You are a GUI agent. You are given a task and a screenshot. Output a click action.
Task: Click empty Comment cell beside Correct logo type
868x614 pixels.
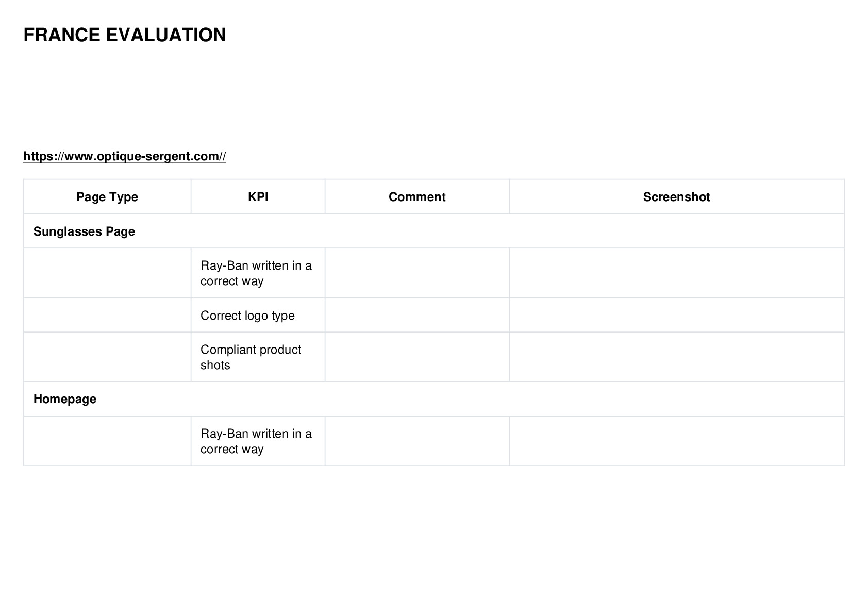(417, 315)
